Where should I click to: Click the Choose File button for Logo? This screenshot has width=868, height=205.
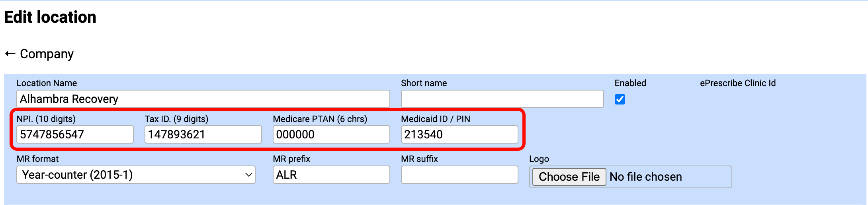point(569,177)
